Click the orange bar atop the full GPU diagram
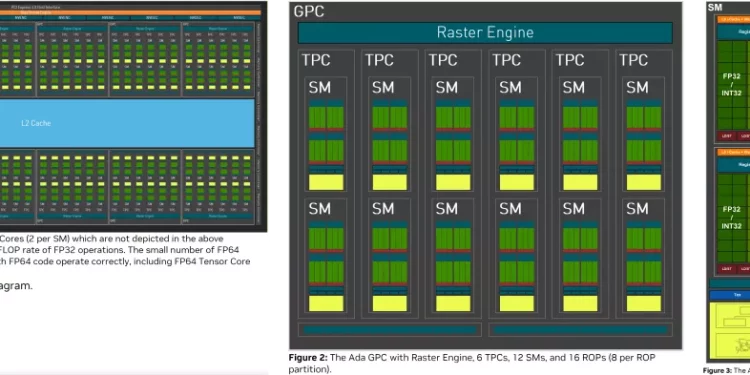 [131, 12]
